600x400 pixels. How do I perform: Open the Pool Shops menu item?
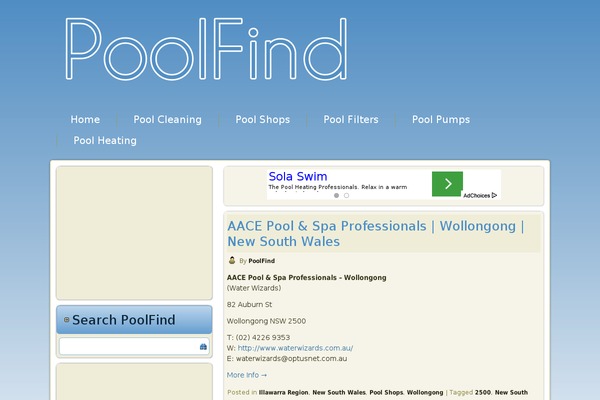(x=262, y=119)
